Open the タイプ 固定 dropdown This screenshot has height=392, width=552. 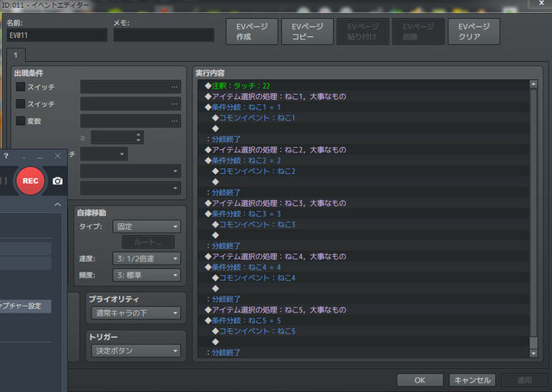pos(147,227)
